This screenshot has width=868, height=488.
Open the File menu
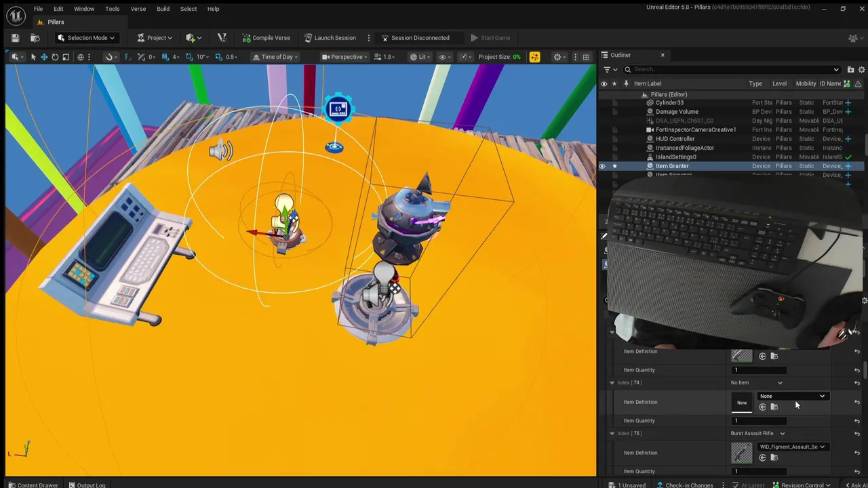click(39, 9)
